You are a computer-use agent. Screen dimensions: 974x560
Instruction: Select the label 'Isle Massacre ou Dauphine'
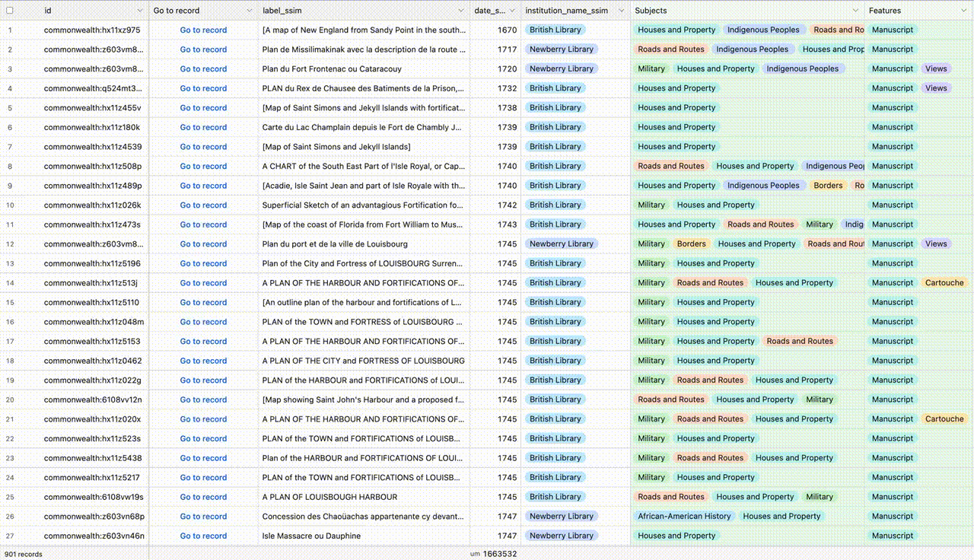pyautogui.click(x=311, y=536)
